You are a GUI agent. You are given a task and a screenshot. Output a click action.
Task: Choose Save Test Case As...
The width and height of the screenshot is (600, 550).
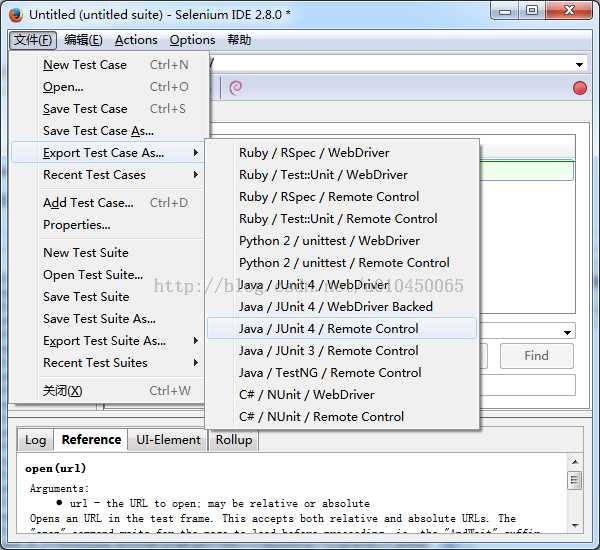[x=107, y=131]
